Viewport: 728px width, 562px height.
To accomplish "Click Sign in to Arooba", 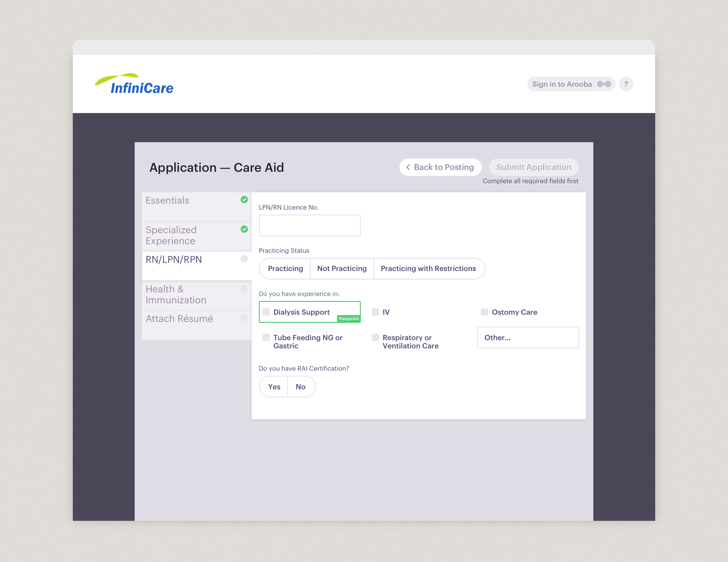I will tap(571, 84).
